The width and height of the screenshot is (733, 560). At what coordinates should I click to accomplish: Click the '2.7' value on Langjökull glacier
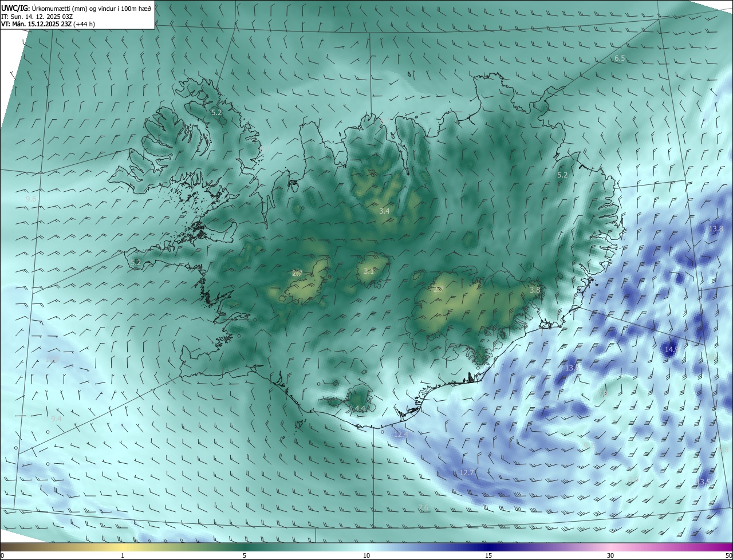(x=297, y=274)
